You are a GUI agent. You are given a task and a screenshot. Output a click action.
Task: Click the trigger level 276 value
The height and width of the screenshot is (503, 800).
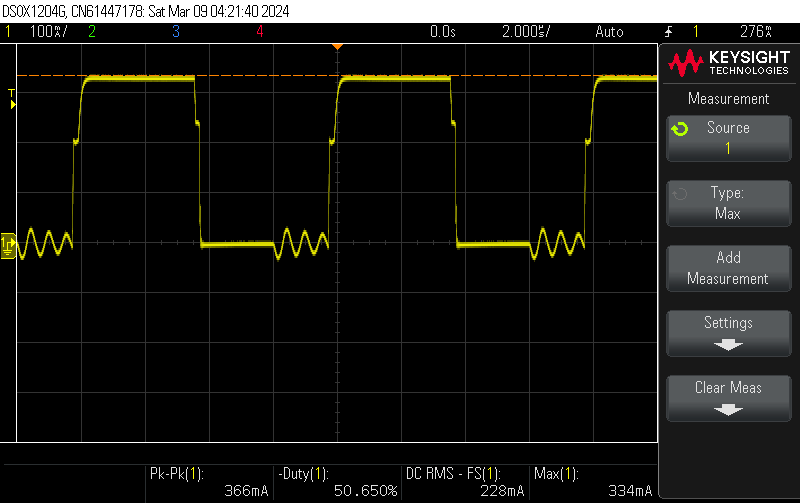pyautogui.click(x=756, y=32)
